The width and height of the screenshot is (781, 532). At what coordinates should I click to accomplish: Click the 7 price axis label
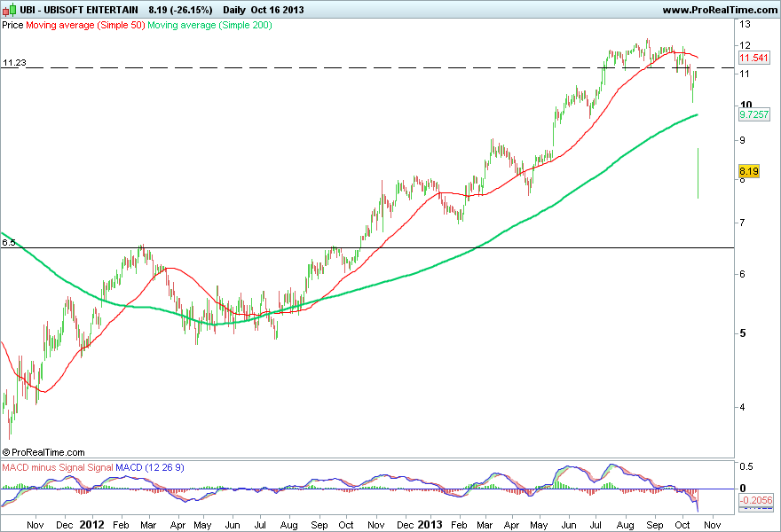[742, 223]
